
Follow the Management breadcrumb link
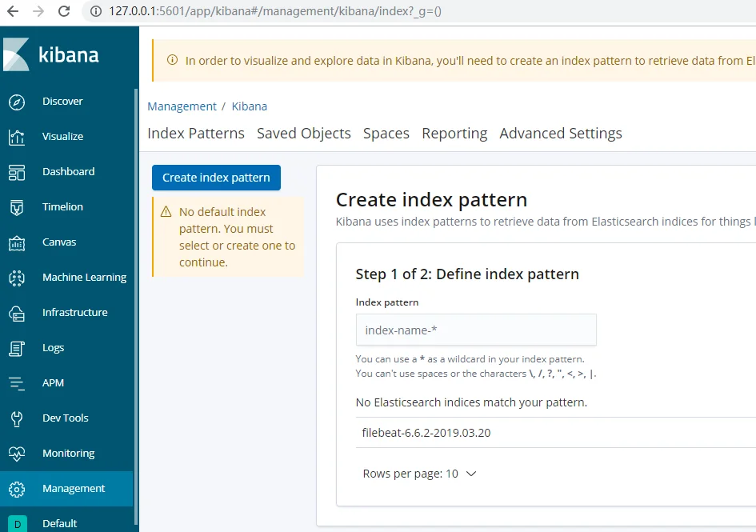coord(182,106)
